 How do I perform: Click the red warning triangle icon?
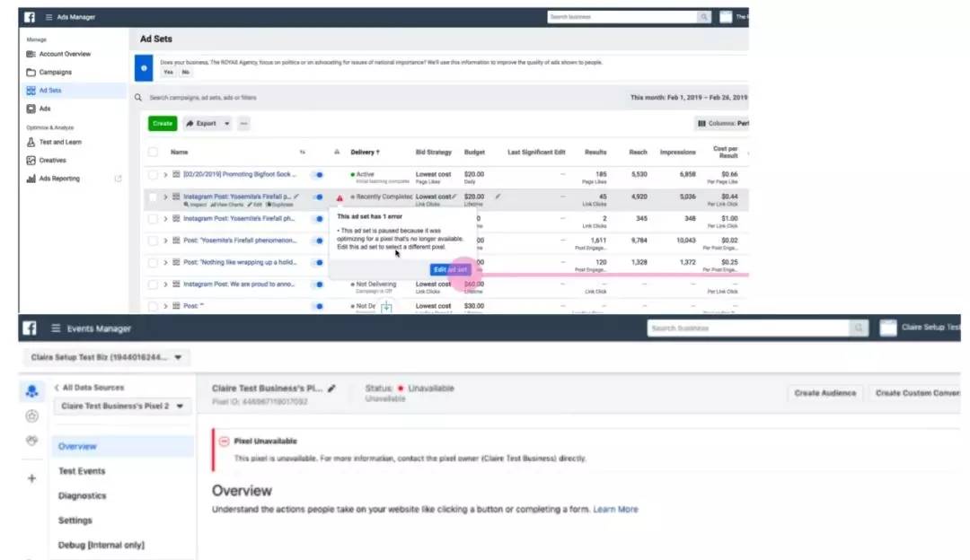(339, 197)
